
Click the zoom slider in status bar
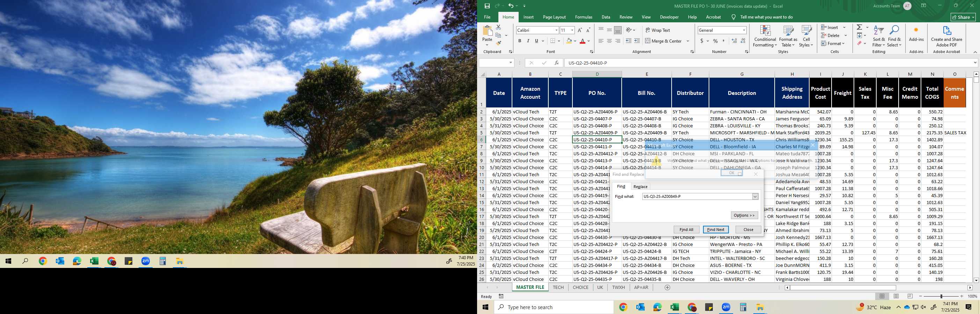(941, 296)
